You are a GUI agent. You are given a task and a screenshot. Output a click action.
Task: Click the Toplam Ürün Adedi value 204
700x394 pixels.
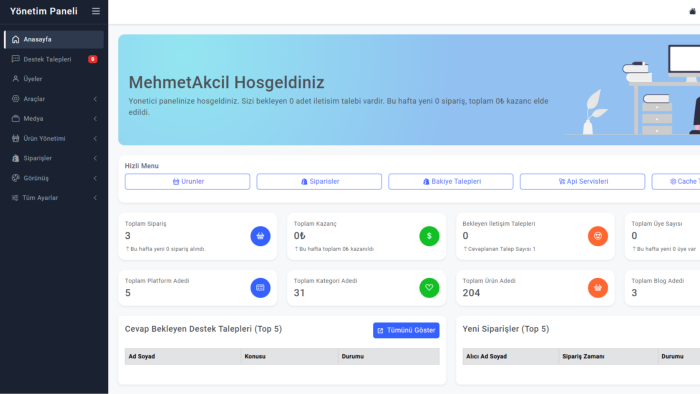click(471, 293)
